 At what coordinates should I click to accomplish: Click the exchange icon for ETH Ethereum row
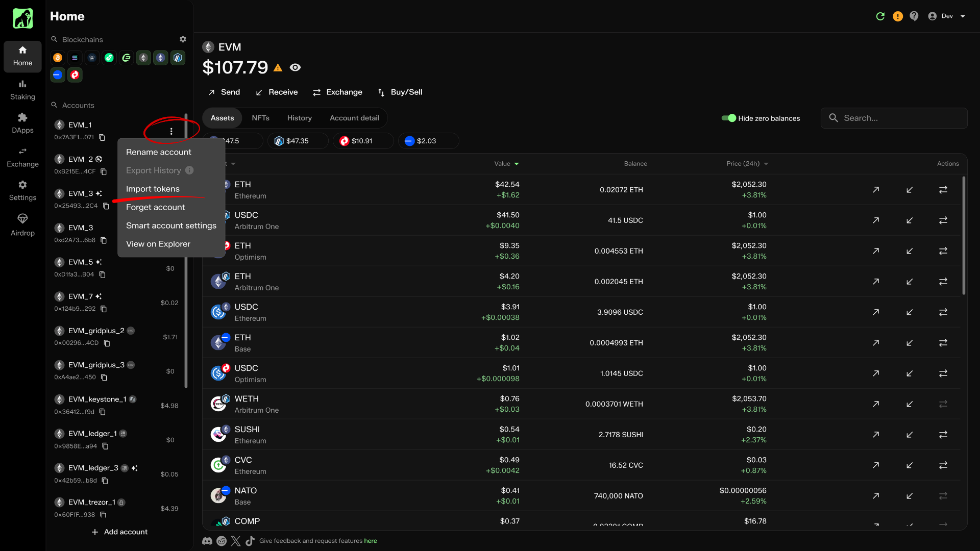(943, 190)
